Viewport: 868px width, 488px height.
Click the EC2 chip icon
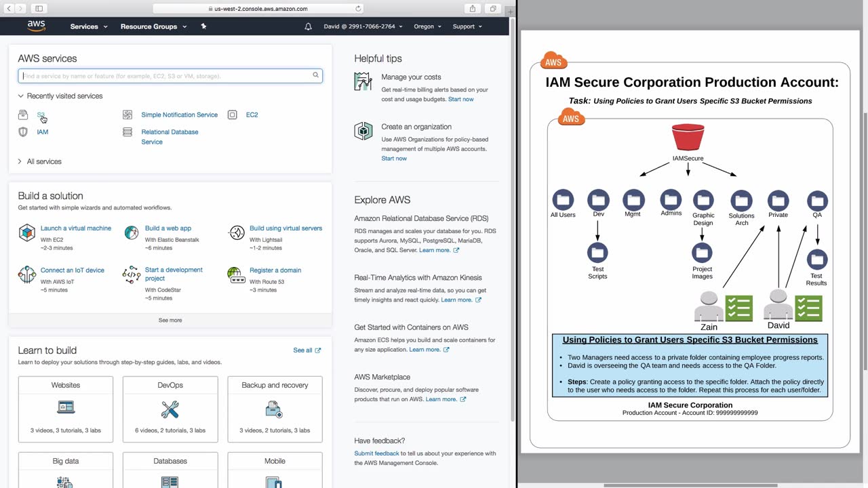[233, 115]
